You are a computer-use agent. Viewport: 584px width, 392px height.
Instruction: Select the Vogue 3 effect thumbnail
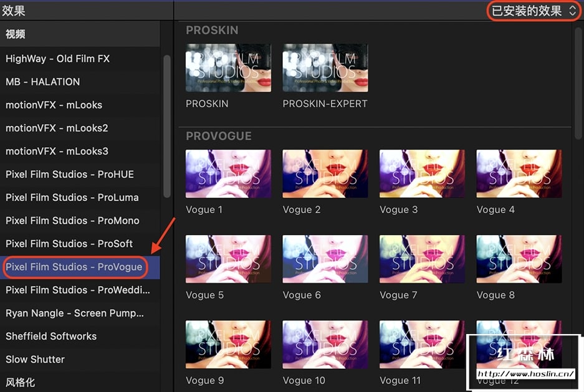point(422,173)
